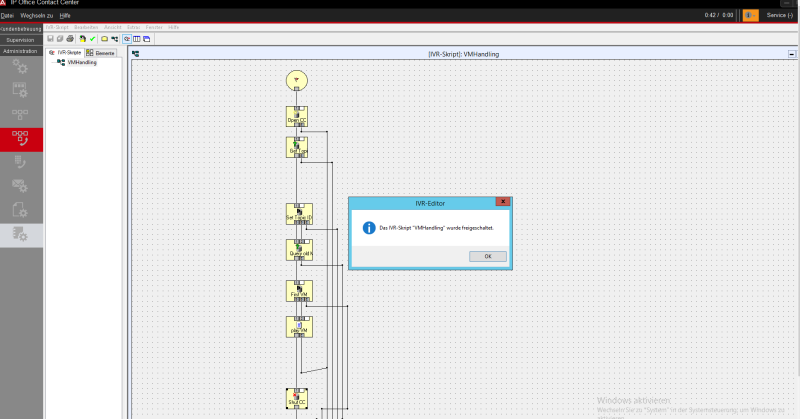800x419 pixels.
Task: Select the Query old script node
Action: (x=299, y=250)
